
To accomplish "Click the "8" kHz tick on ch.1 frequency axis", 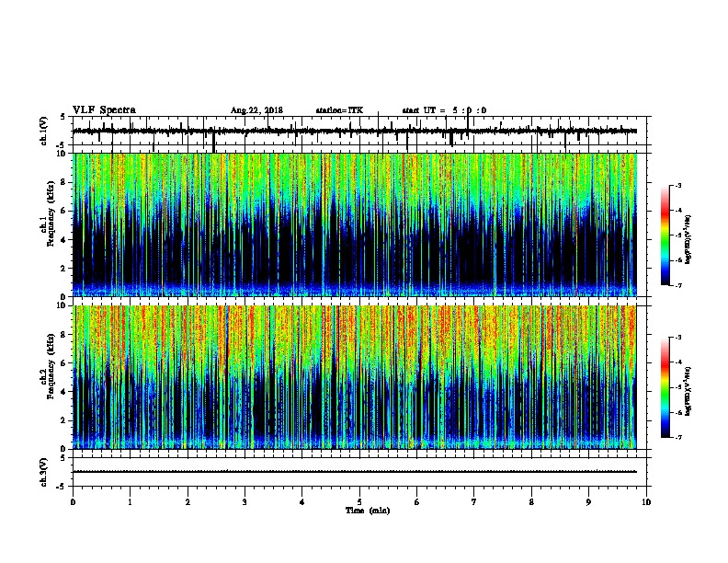I will [x=64, y=182].
